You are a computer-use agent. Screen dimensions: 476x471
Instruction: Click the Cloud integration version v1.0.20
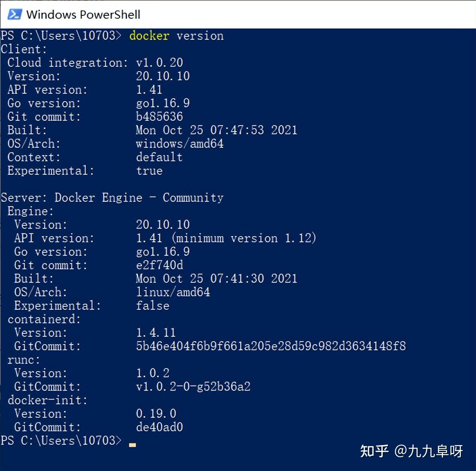[159, 62]
